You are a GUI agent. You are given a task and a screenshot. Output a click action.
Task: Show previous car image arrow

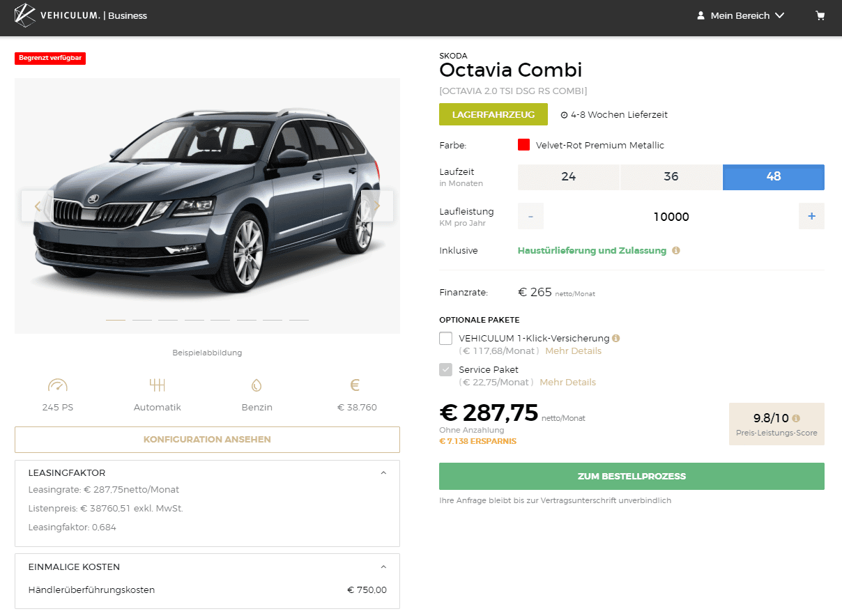click(38, 206)
